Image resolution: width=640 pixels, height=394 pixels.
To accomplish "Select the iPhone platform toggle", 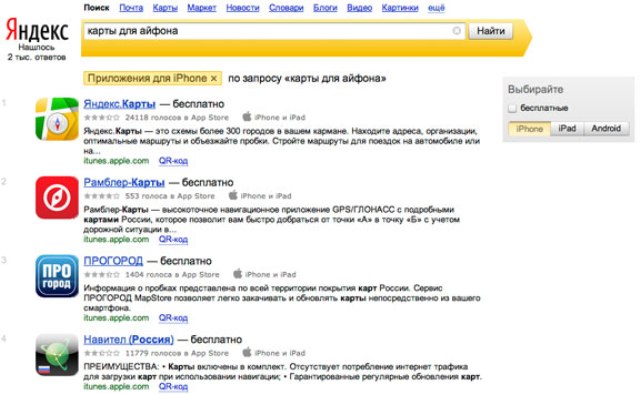I will [529, 129].
